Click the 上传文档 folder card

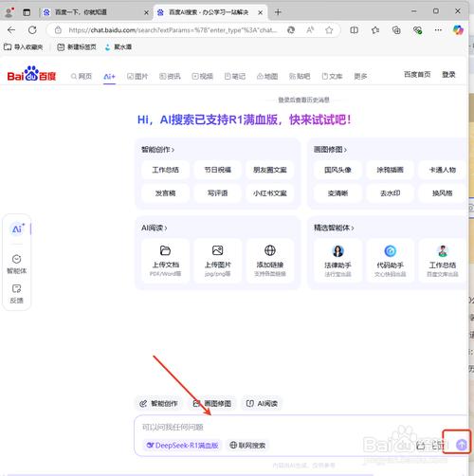(x=165, y=261)
